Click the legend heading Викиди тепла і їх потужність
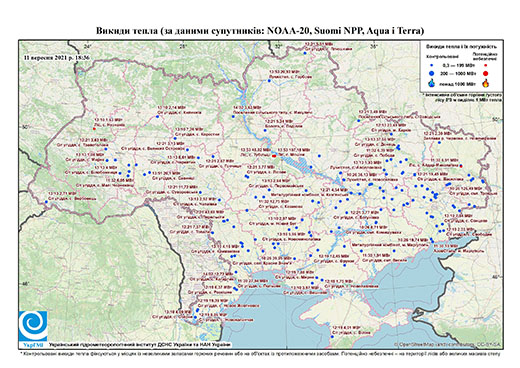This screenshot has height=368, width=520. click(x=461, y=47)
